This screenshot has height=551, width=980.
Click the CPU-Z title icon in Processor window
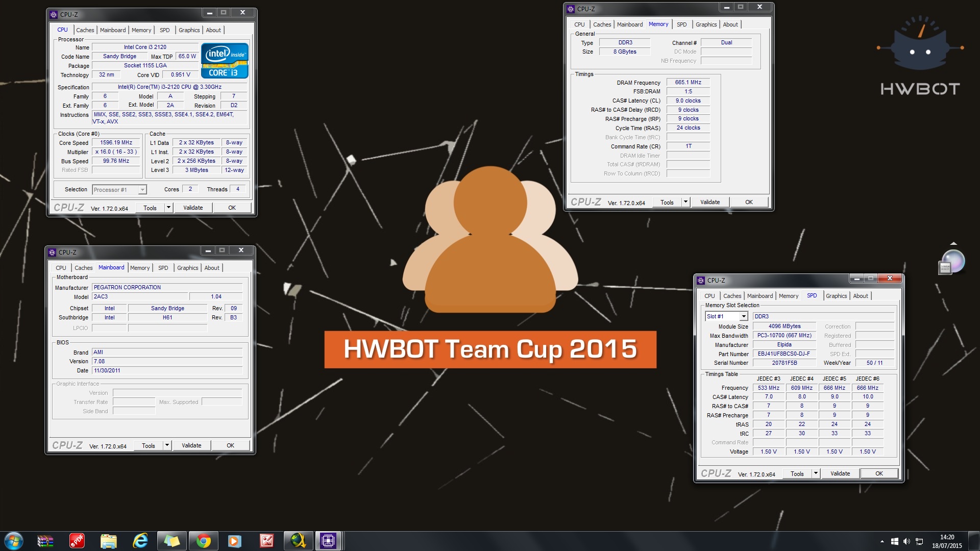54,14
